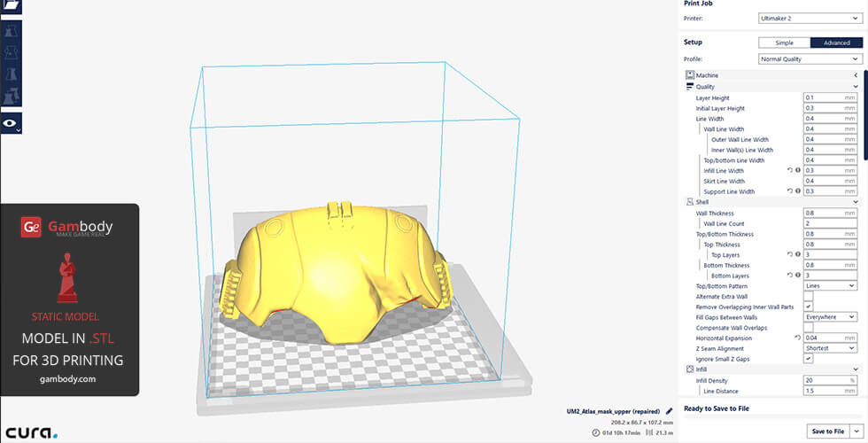Viewport: 868px width, 443px height.
Task: Enable the Compensate Wall Overlaps checkbox
Action: (x=808, y=327)
